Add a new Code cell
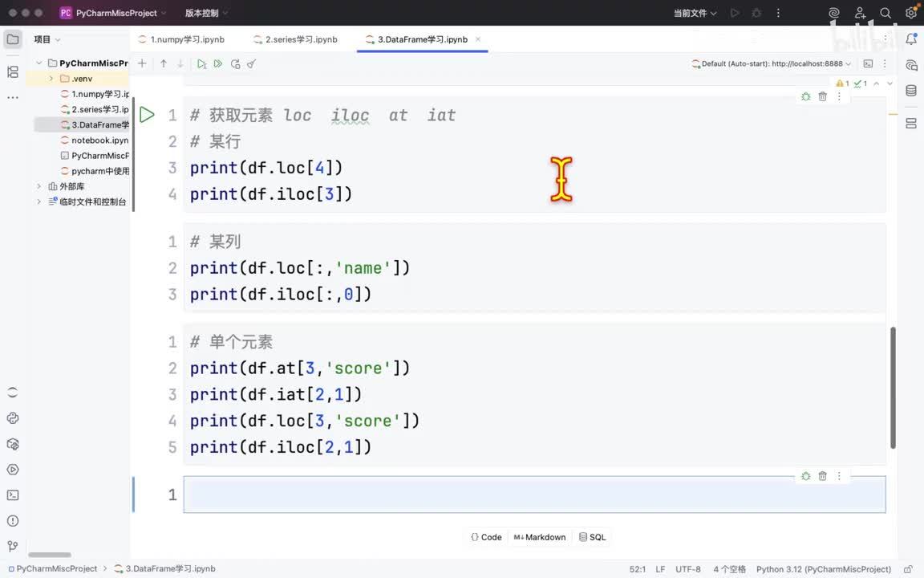 (x=486, y=537)
